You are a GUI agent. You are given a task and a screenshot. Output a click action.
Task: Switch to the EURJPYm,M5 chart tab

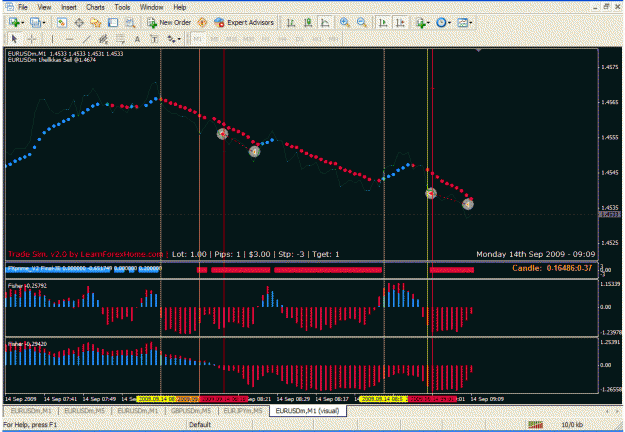(x=243, y=410)
